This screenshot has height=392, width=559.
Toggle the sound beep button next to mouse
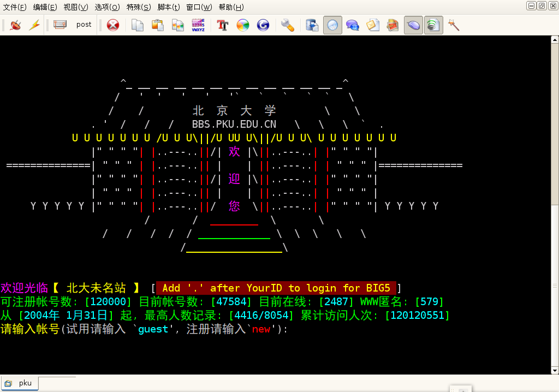pos(433,25)
